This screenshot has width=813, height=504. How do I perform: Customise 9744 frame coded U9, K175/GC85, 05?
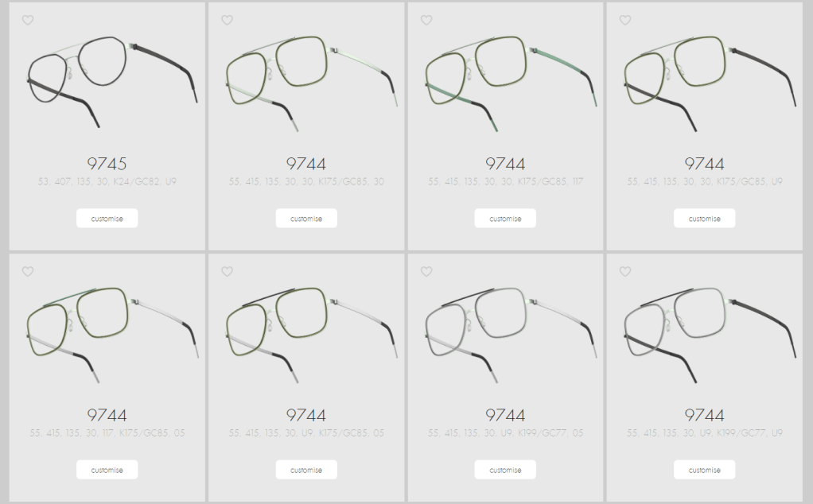click(306, 469)
